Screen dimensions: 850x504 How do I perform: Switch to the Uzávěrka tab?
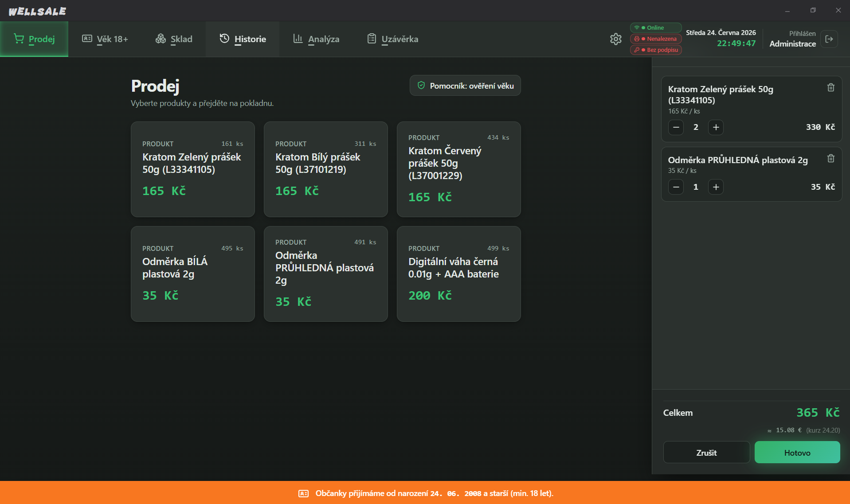pos(393,39)
